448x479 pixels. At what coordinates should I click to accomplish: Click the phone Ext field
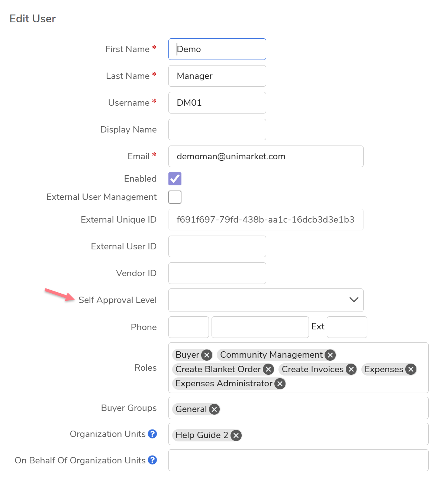(x=347, y=327)
